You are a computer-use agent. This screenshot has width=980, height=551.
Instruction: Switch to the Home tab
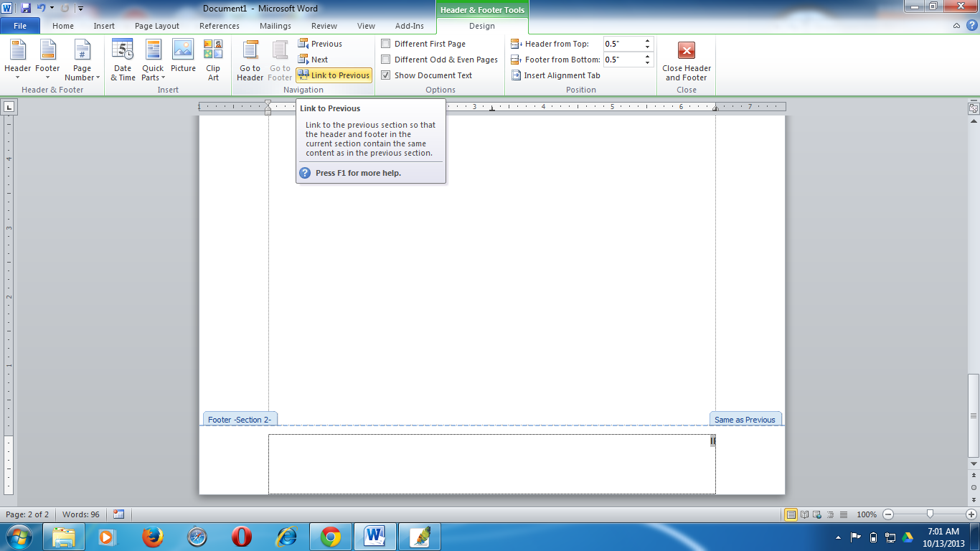pyautogui.click(x=63, y=26)
